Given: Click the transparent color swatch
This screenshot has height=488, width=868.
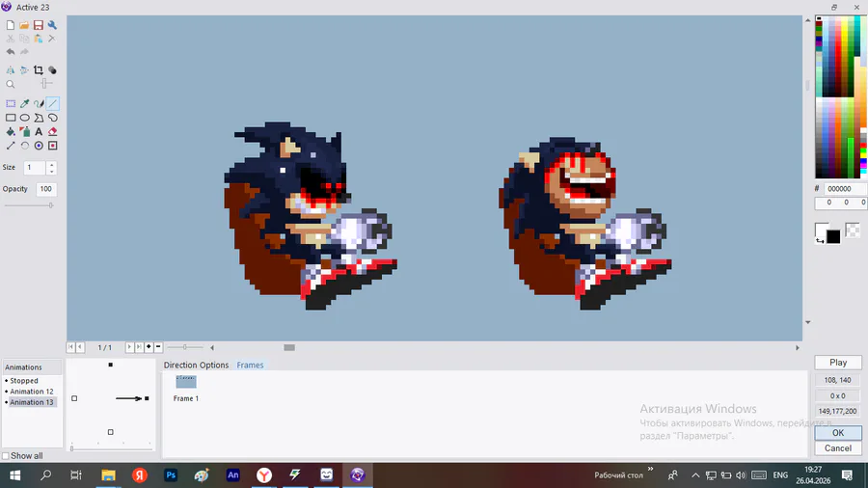Looking at the screenshot, I should [x=854, y=230].
